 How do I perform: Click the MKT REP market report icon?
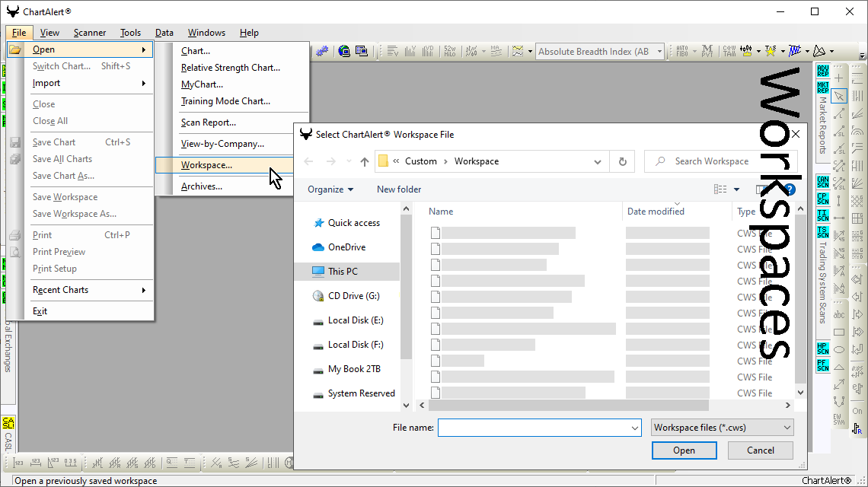[822, 88]
